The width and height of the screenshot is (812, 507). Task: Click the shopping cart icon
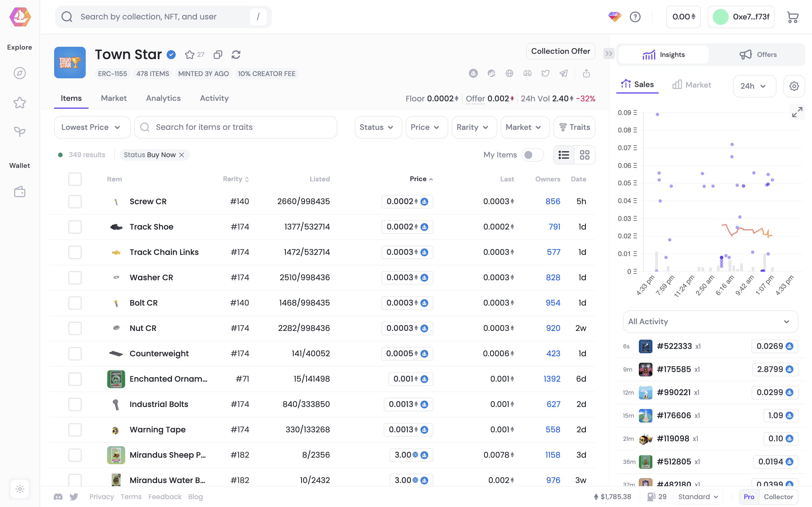(793, 17)
